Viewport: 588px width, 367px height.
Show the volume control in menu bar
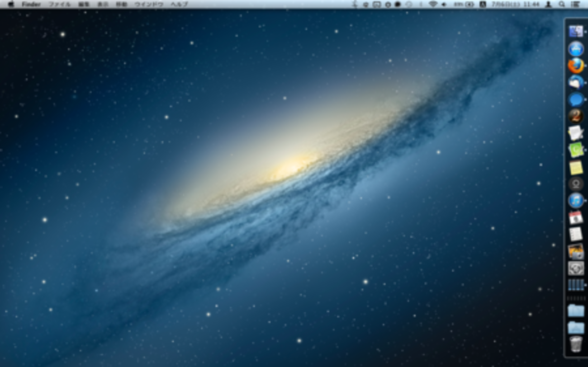[x=444, y=4]
